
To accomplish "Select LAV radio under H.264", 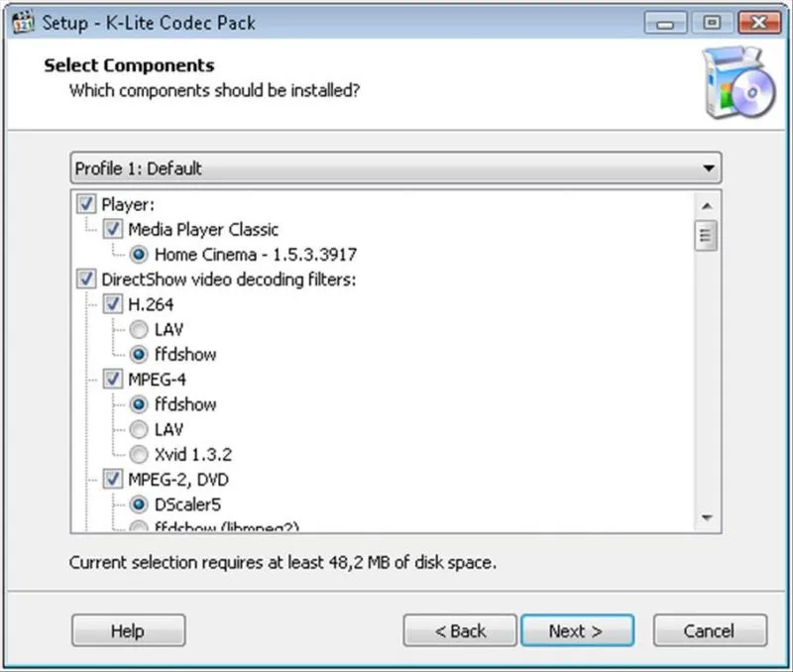I will [x=139, y=330].
